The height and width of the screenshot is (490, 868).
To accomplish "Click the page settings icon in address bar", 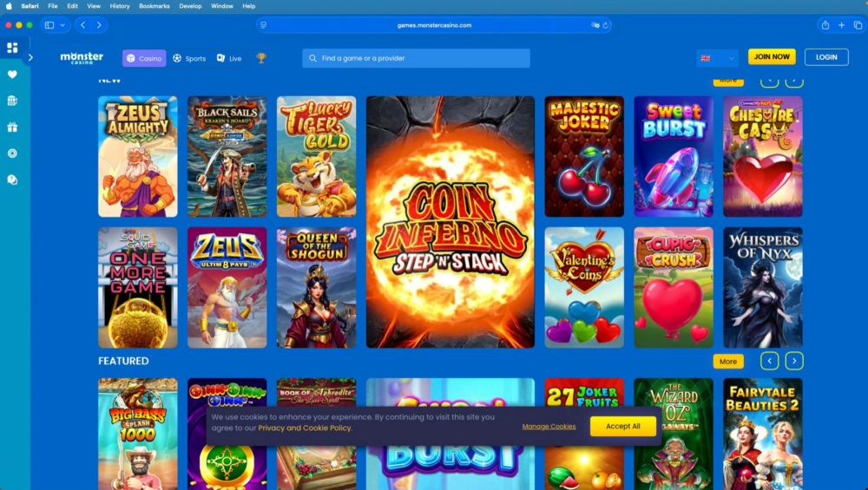I will [264, 25].
